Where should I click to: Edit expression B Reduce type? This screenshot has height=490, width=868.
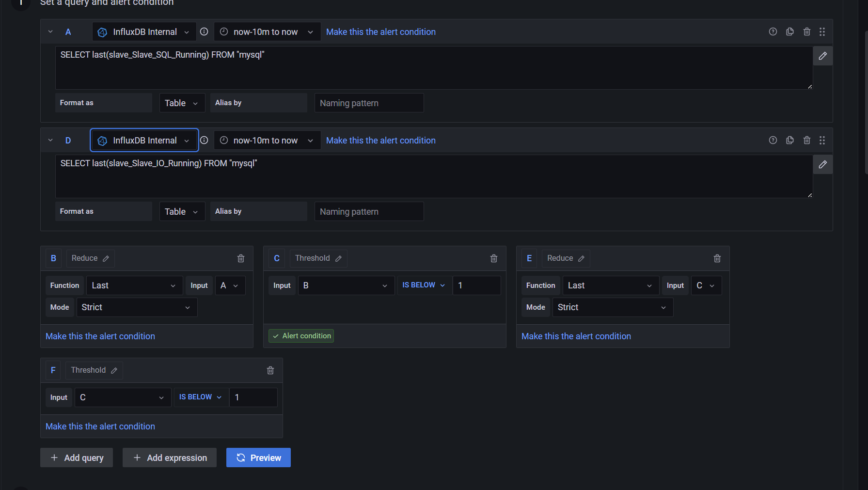click(x=90, y=258)
